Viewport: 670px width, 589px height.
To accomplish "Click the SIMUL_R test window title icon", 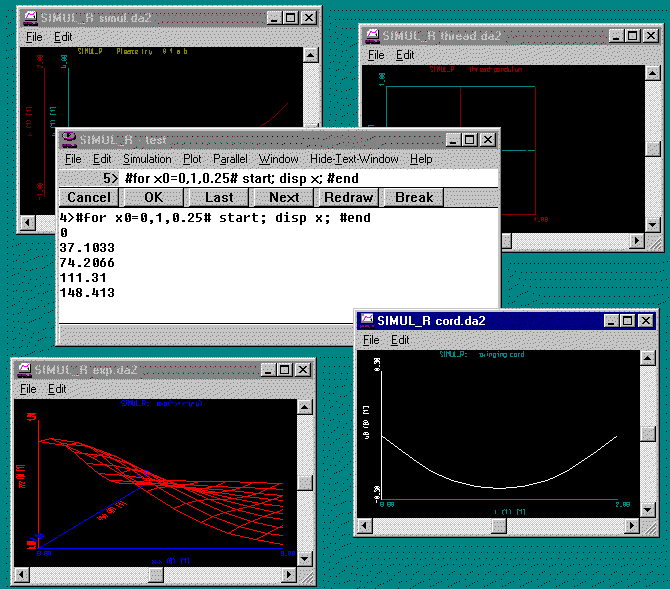I will pyautogui.click(x=69, y=140).
